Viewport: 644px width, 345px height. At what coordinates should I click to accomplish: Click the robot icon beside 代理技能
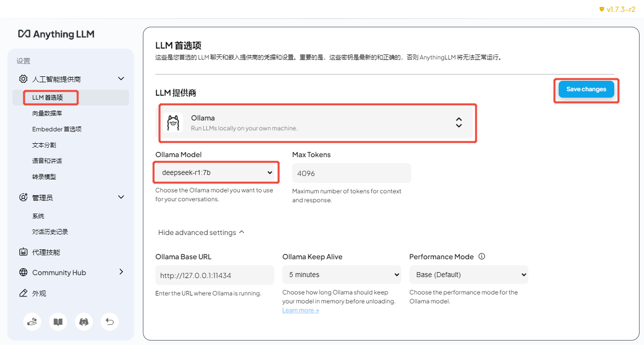coord(23,252)
